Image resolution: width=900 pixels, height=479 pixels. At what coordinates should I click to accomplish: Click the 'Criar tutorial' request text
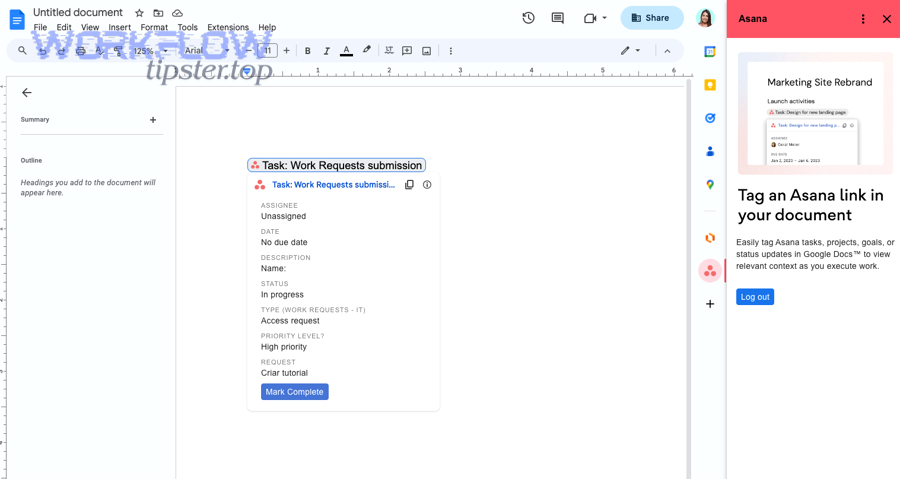284,373
